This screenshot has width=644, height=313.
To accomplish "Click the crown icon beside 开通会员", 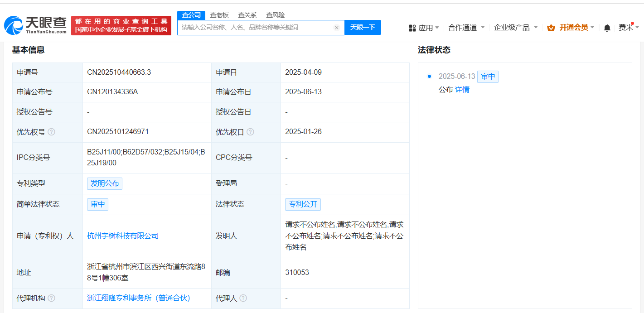I will 551,28.
